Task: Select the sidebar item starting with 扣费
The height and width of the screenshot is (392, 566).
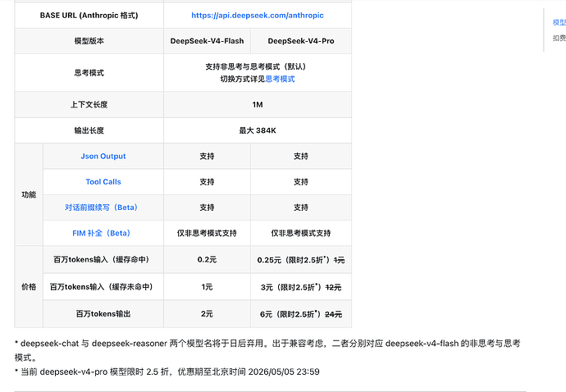Action: pyautogui.click(x=559, y=38)
